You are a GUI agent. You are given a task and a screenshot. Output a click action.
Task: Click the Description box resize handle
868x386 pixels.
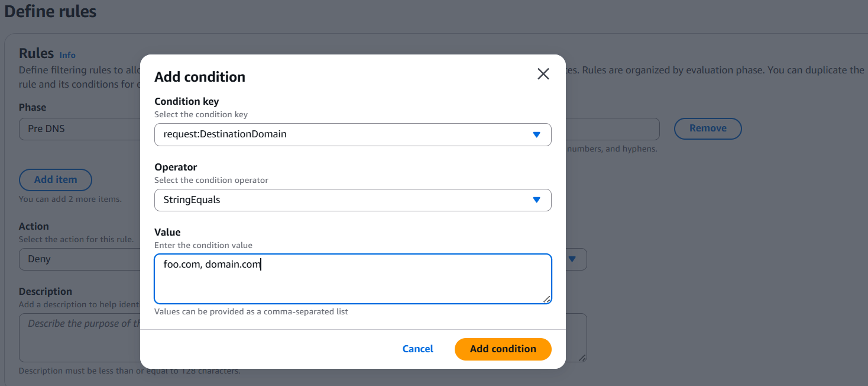582,358
